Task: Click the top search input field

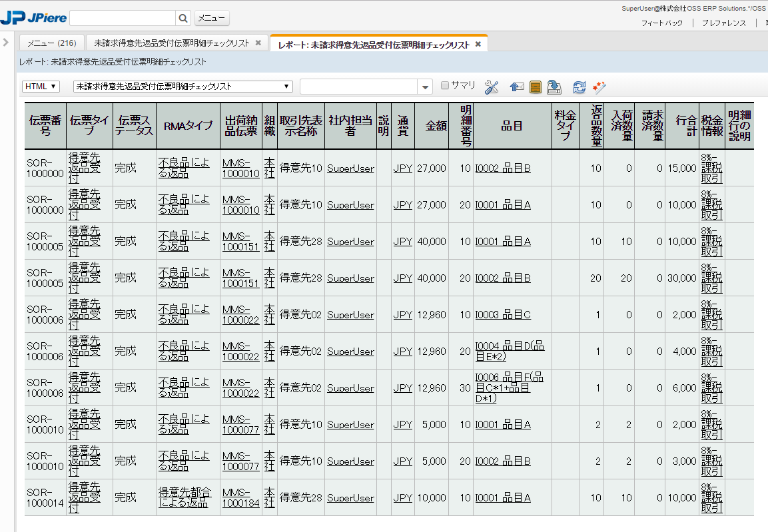Action: coord(123,18)
